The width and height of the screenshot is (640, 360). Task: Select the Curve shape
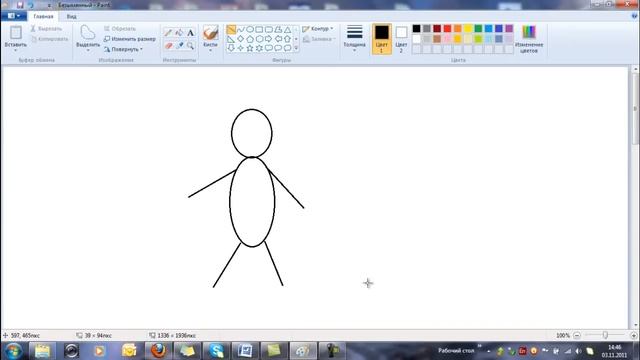[x=240, y=29]
